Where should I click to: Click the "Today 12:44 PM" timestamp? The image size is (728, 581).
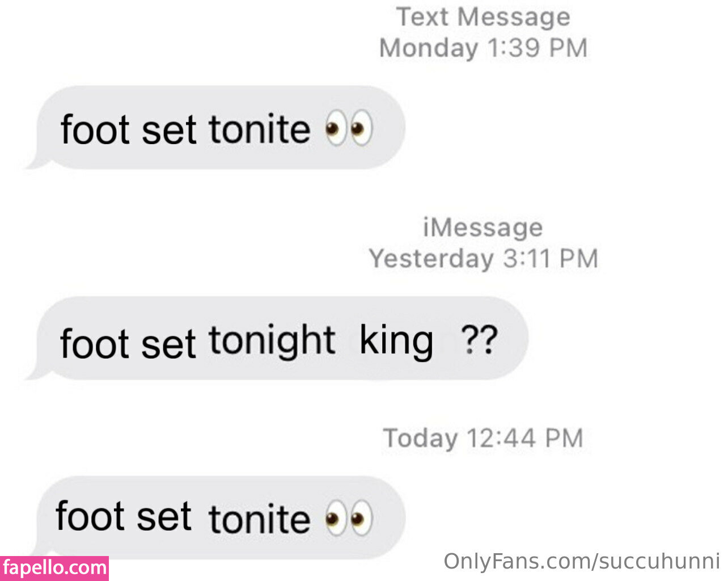coord(483,438)
